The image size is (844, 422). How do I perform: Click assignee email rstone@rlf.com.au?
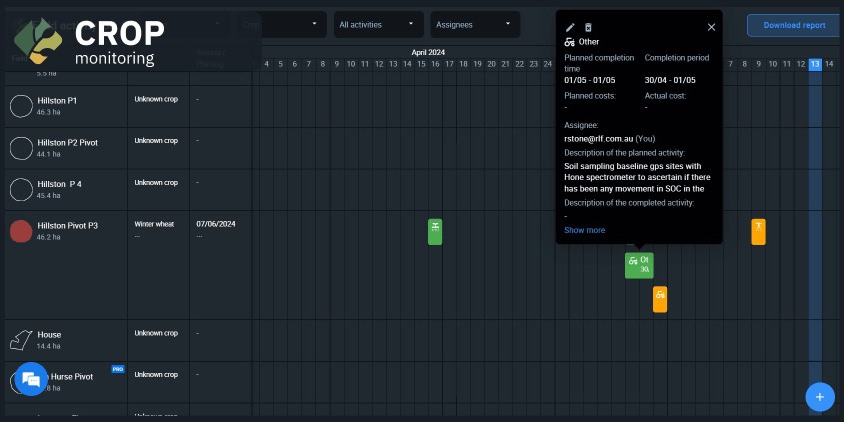(599, 138)
